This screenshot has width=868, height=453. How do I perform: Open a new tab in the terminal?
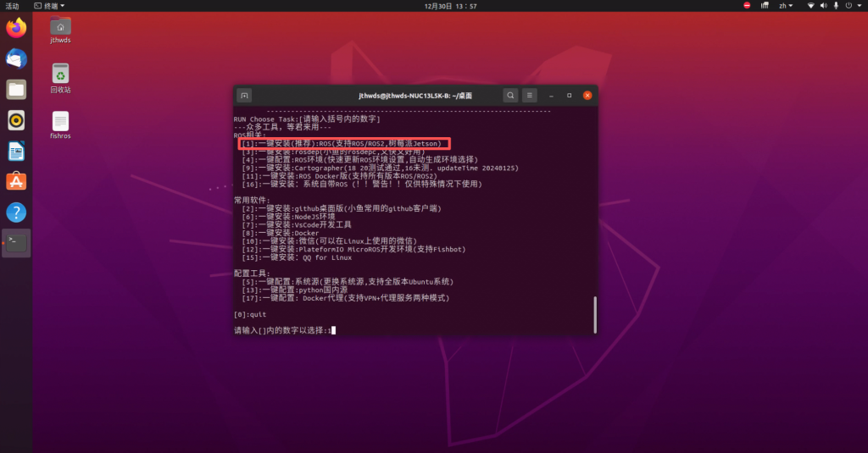(x=244, y=96)
